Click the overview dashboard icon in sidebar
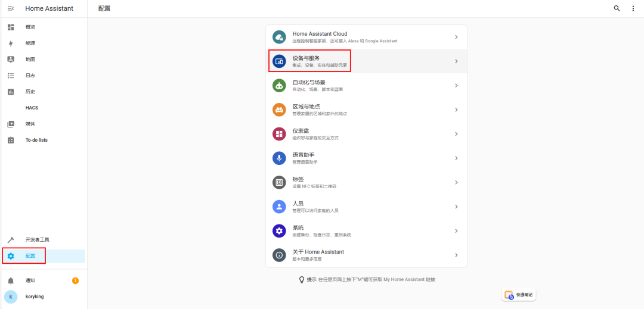 [11, 27]
